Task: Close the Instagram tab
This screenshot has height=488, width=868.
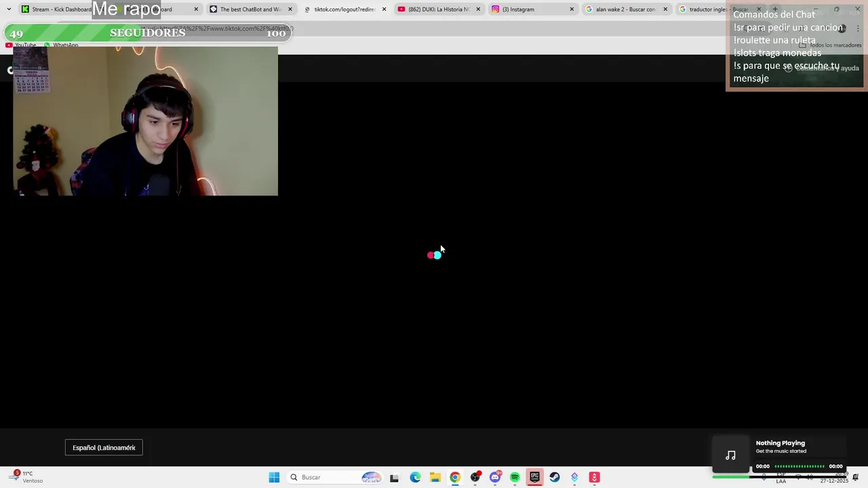Action: coord(572,9)
